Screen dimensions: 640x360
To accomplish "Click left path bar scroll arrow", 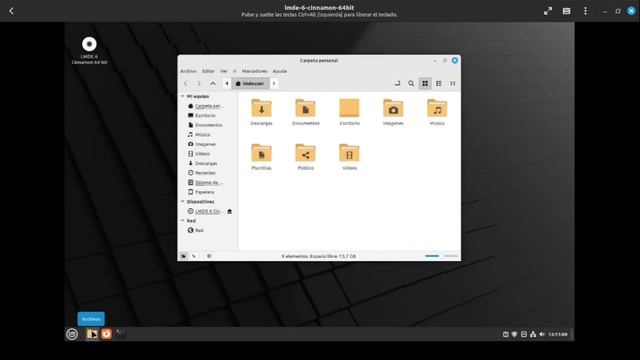I will (x=227, y=83).
